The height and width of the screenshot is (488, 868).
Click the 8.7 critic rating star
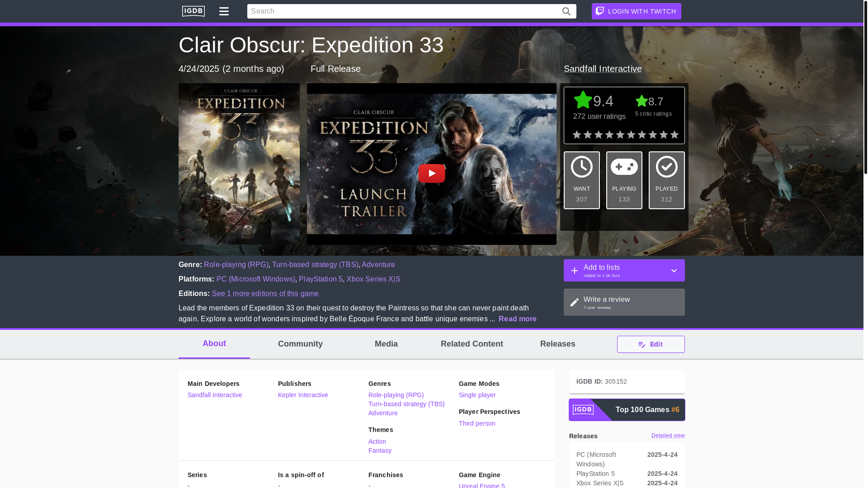641,101
